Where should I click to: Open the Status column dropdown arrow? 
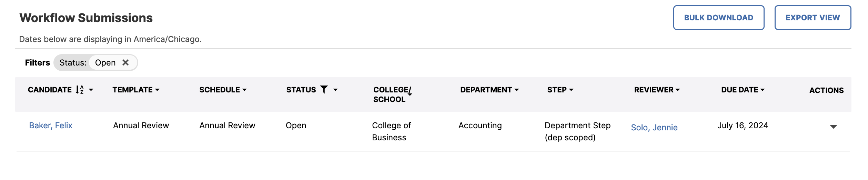(335, 90)
